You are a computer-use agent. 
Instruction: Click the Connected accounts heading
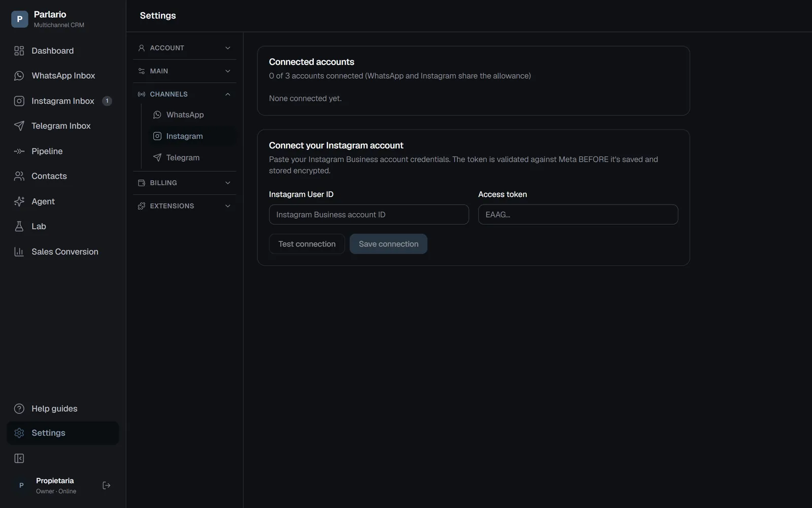tap(312, 62)
